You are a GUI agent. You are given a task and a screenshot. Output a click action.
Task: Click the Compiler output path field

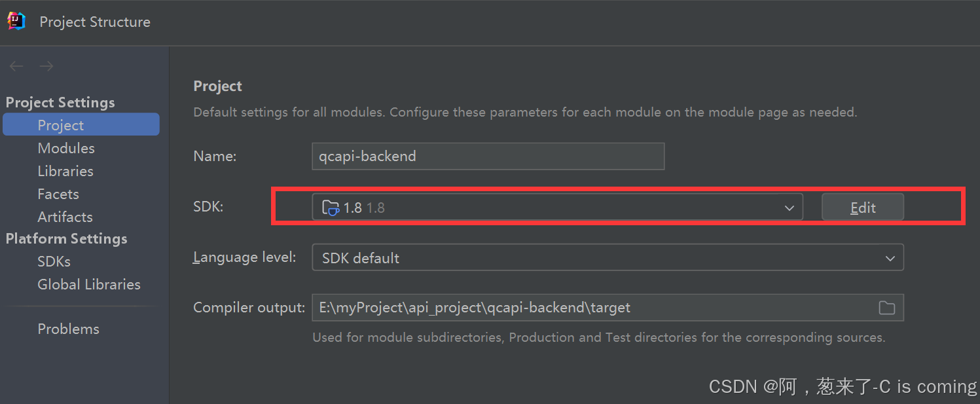tap(608, 307)
